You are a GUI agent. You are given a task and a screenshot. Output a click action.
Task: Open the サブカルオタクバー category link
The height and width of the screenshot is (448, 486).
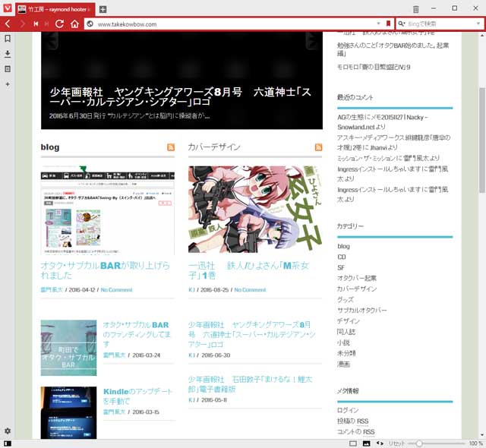click(362, 310)
